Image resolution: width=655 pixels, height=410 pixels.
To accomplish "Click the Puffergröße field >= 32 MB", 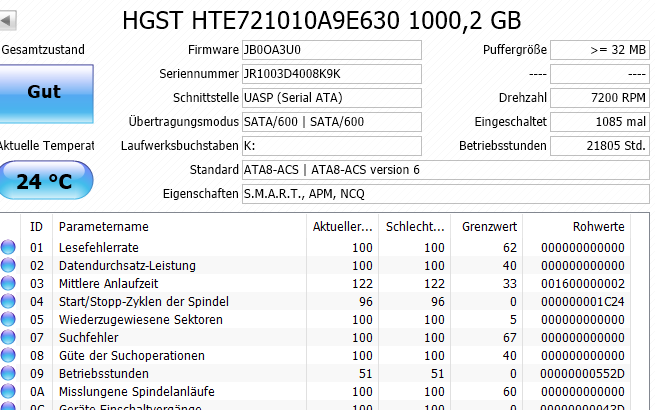I will pyautogui.click(x=600, y=50).
